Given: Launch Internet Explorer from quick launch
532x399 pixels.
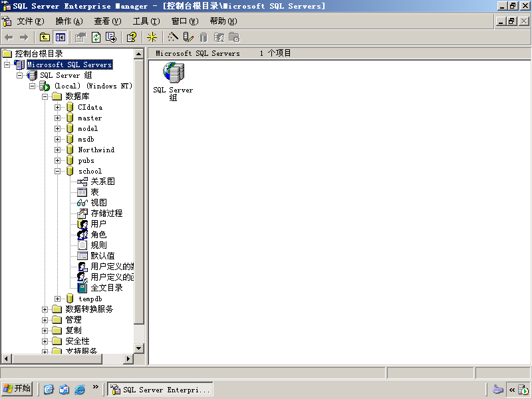Looking at the screenshot, I should pos(79,389).
